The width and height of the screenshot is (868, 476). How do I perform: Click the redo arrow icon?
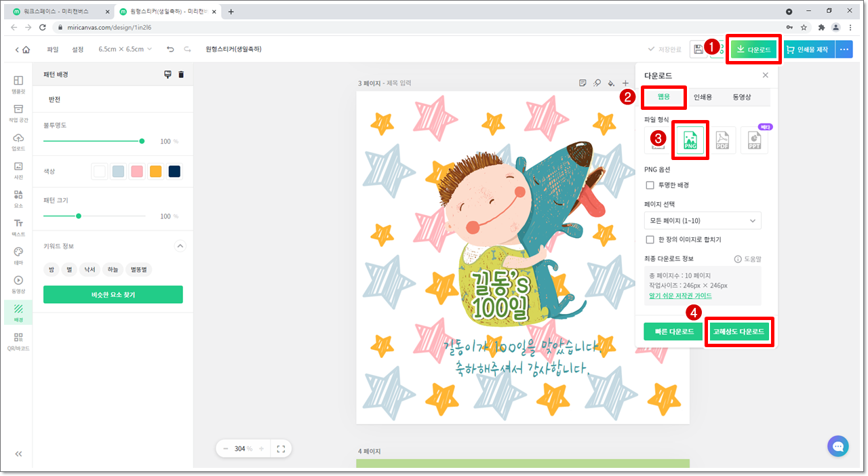(x=187, y=49)
